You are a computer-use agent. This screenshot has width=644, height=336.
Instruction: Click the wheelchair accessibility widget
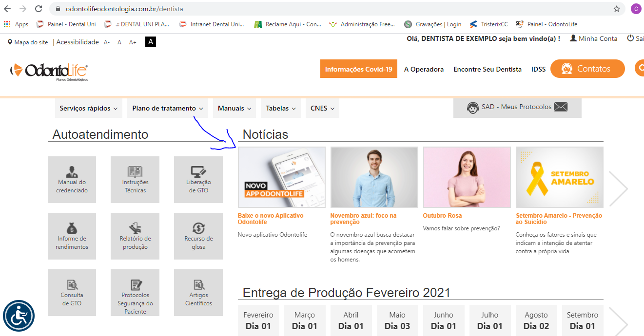[19, 316]
